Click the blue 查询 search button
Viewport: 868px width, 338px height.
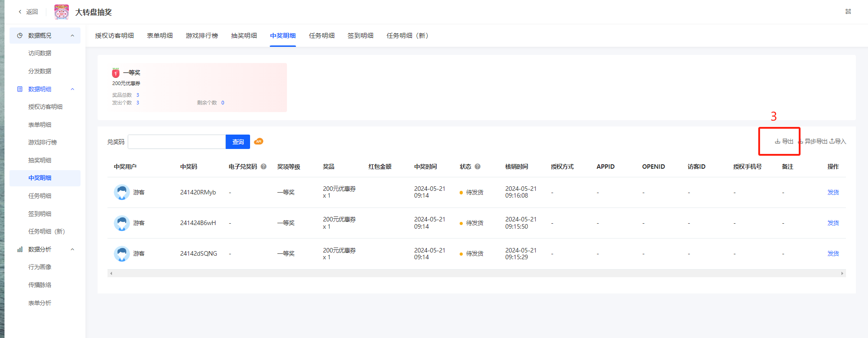(x=238, y=142)
